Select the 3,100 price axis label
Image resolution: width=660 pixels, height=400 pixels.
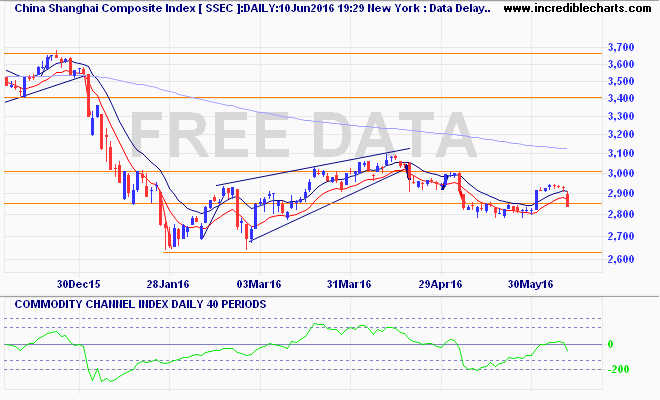621,153
